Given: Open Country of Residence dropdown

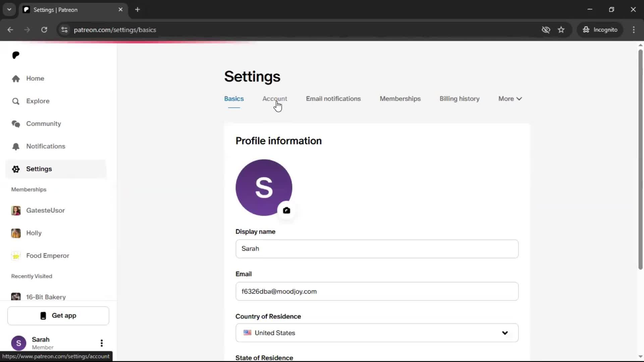Looking at the screenshot, I should point(377,333).
